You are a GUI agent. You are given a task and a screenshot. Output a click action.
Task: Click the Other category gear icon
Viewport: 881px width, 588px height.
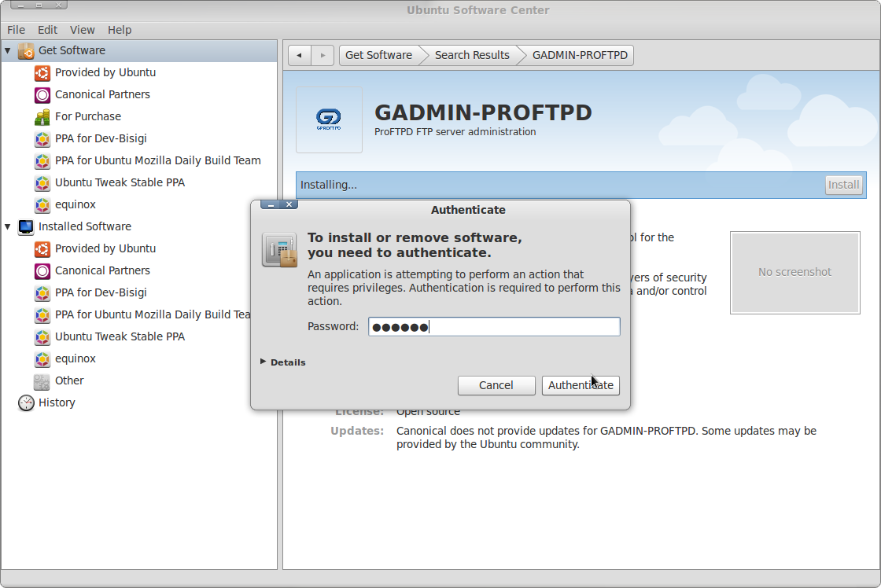[x=42, y=381]
